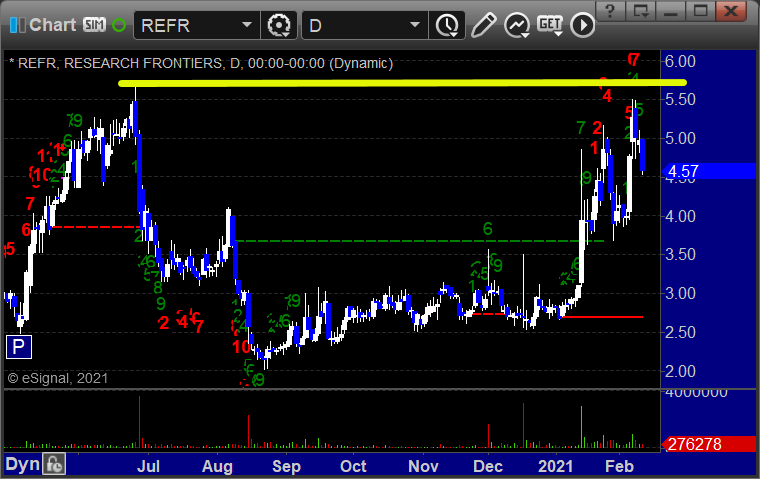
Task: Click the 3.00 price axis label
Action: 680,293
